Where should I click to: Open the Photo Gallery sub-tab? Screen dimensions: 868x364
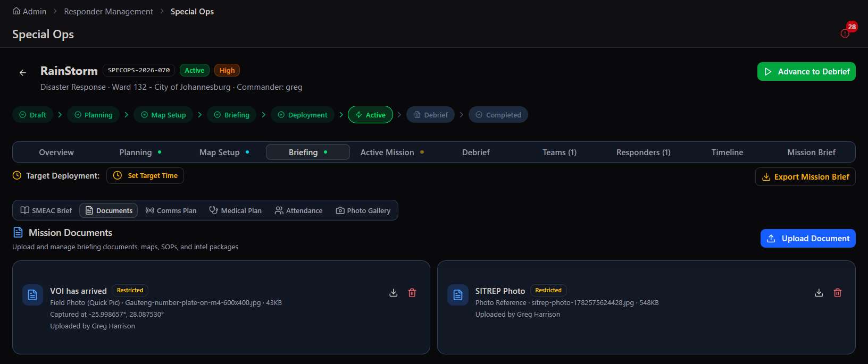coord(363,210)
